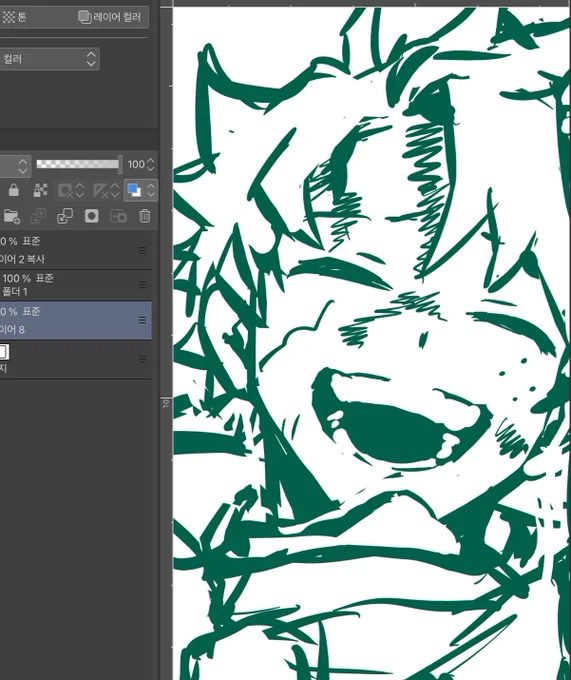Click the "100 % 표준" text
Screen dimensions: 571x680
[x=28, y=278]
